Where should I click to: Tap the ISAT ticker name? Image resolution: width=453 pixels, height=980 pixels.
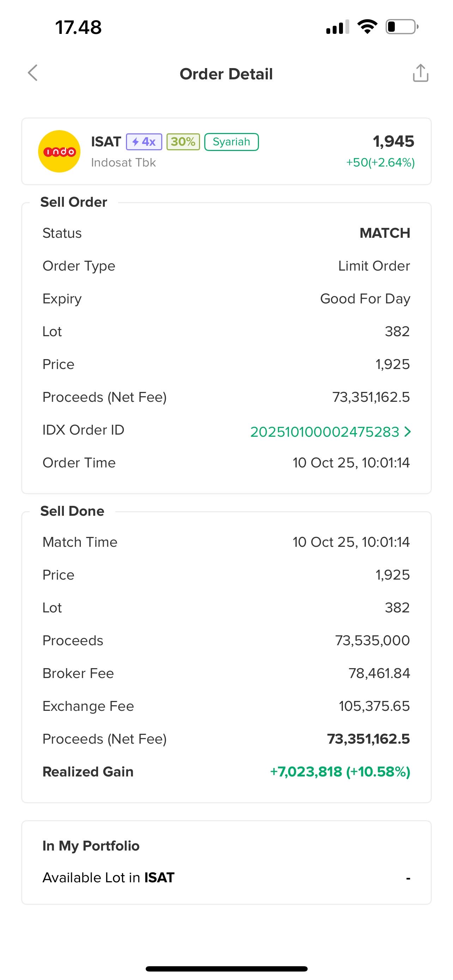tap(106, 142)
